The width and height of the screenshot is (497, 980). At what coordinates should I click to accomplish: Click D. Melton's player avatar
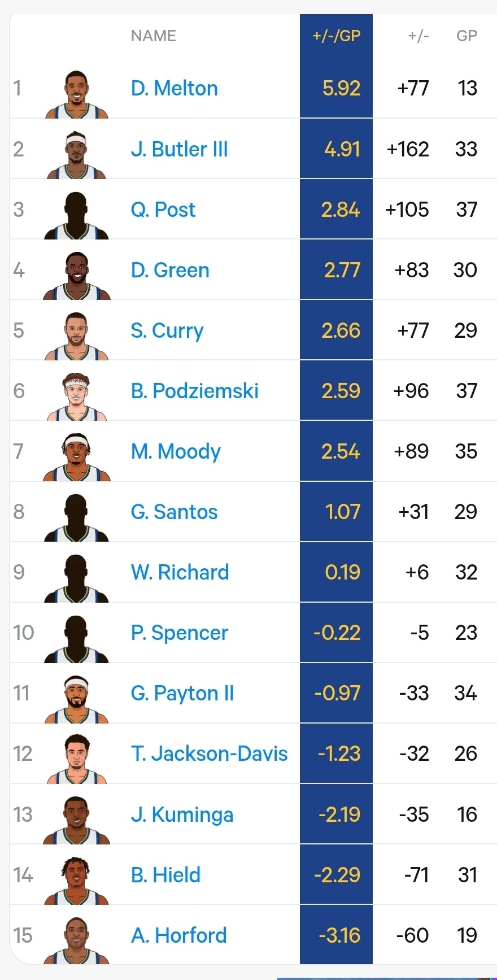[x=77, y=94]
